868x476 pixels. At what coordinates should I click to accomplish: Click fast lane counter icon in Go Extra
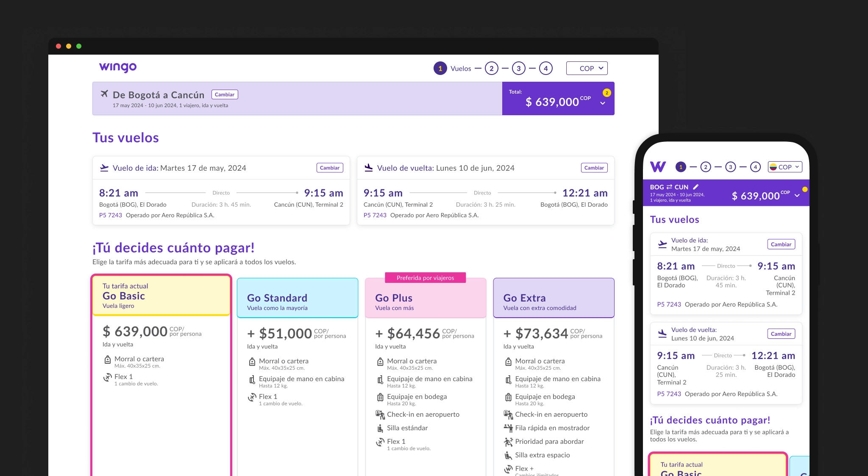[x=508, y=428]
